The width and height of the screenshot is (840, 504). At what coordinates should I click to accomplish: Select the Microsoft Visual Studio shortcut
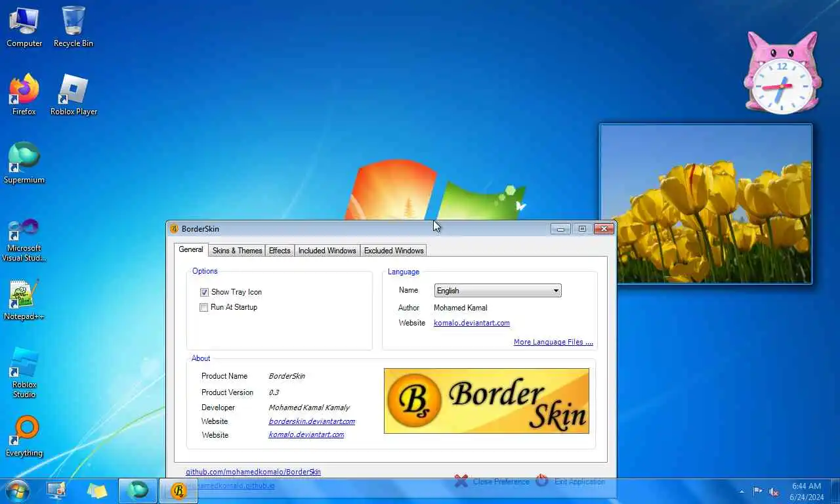[24, 240]
